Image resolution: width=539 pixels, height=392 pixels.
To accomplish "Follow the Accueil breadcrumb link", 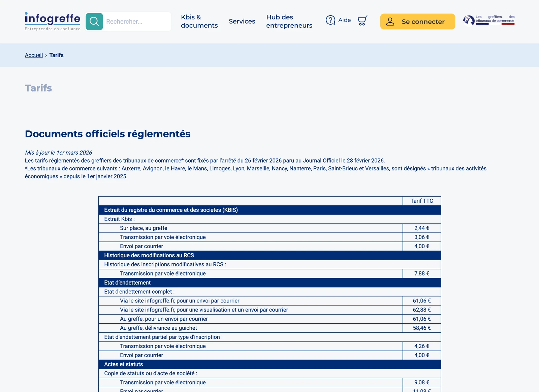I will pos(34,55).
